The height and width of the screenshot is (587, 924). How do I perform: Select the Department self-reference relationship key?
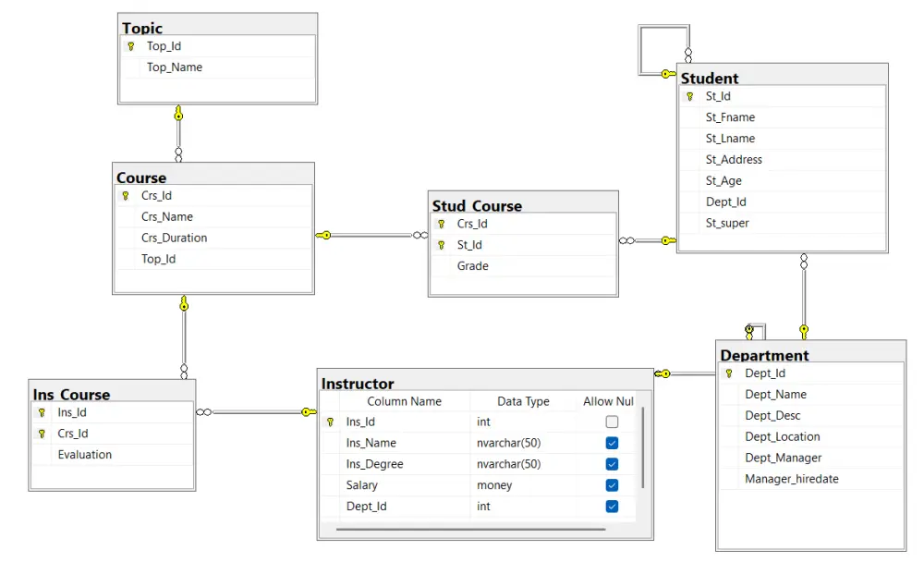pyautogui.click(x=749, y=332)
